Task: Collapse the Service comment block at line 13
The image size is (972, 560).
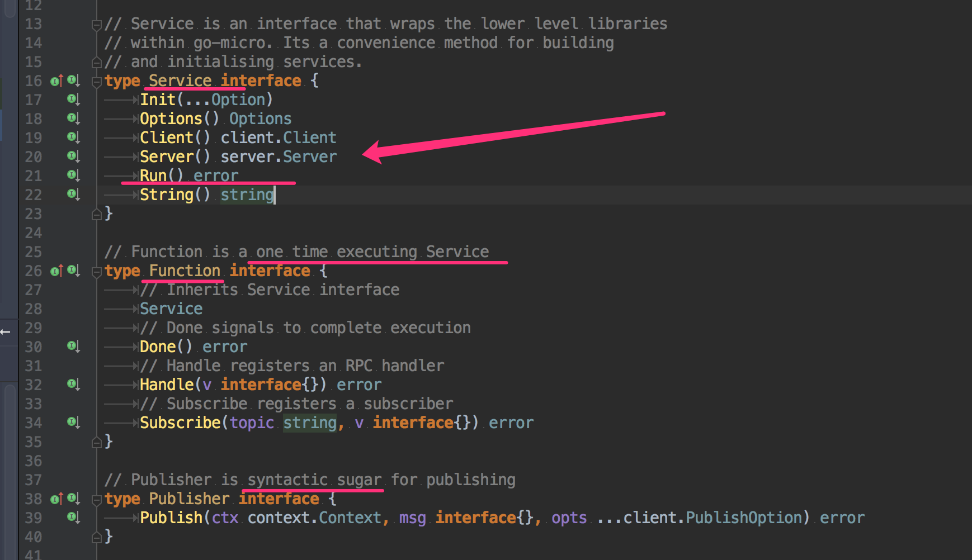Action: point(96,25)
